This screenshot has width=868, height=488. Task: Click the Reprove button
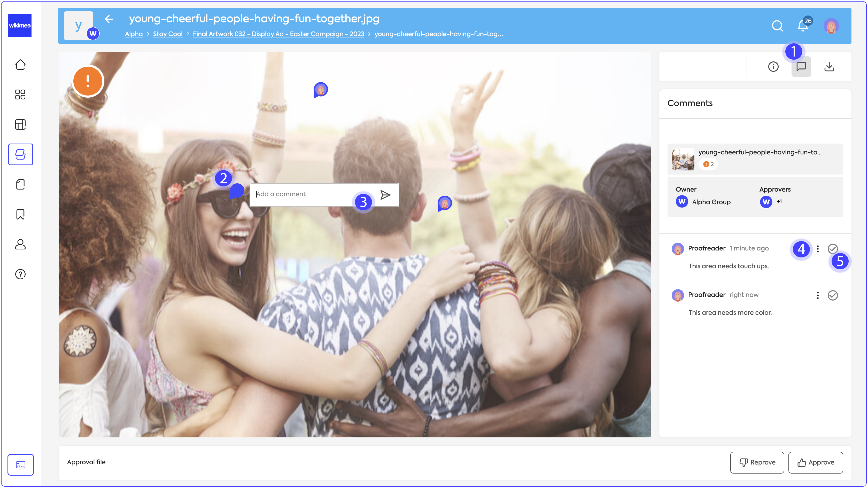(x=757, y=462)
